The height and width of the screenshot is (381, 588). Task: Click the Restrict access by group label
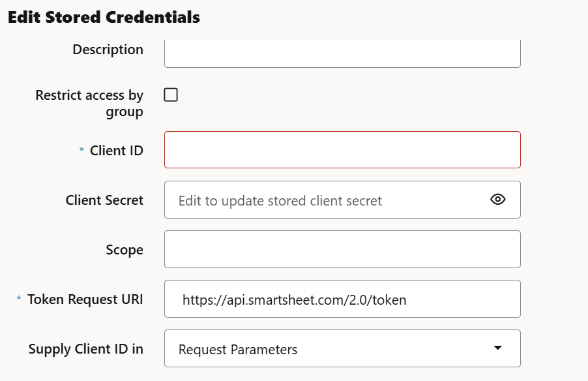pos(89,103)
